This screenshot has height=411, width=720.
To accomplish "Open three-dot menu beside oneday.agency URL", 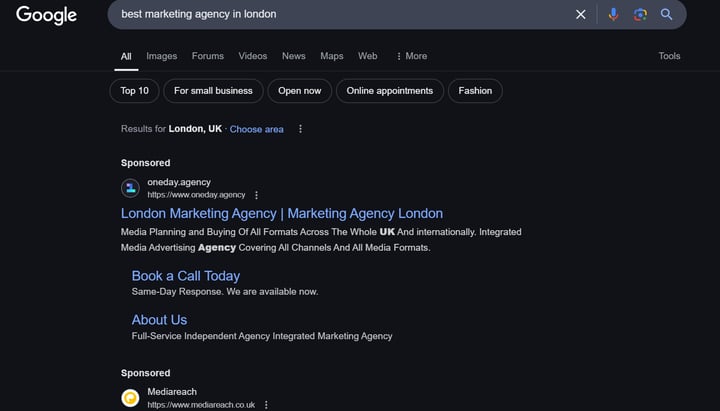I will pyautogui.click(x=256, y=195).
